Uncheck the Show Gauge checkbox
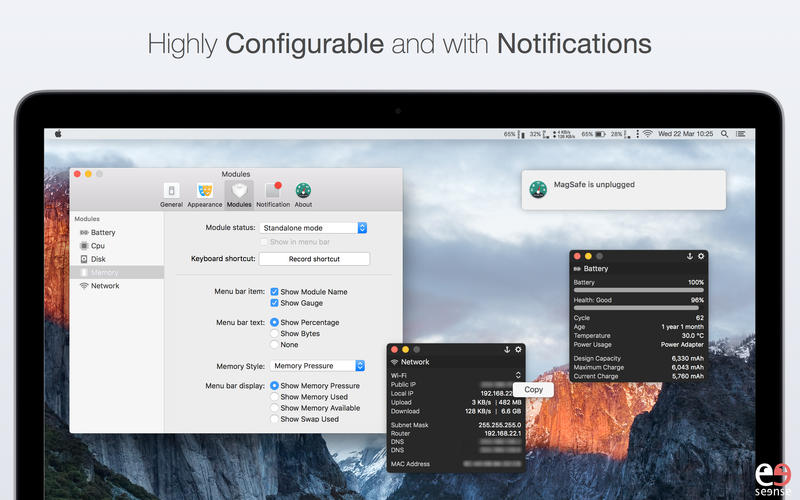The width and height of the screenshot is (800, 500). [275, 303]
